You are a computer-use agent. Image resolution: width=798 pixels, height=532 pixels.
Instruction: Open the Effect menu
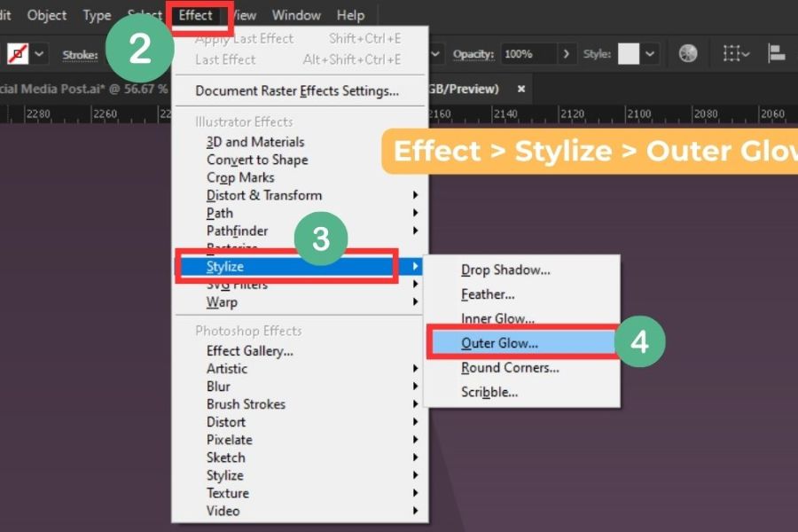(196, 15)
